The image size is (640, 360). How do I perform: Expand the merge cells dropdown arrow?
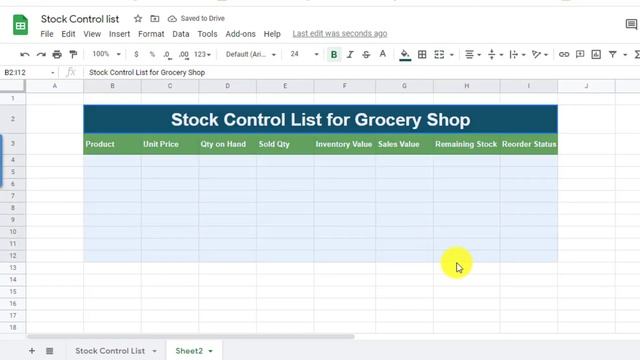[x=452, y=55]
